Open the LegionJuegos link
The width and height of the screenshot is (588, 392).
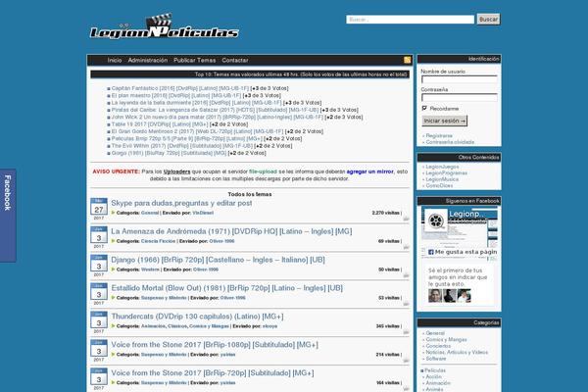pos(442,167)
